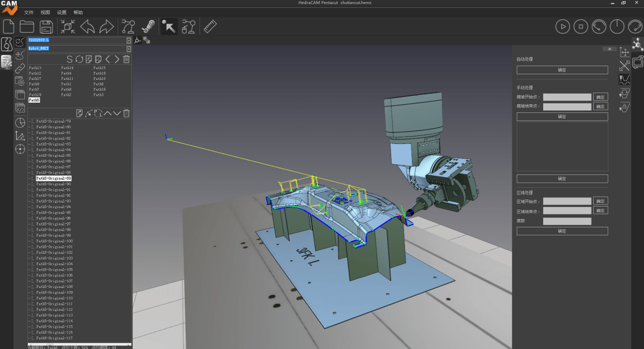The width and height of the screenshot is (644, 349).
Task: Click the fit-view collapse arrows icon
Action: pos(68,26)
